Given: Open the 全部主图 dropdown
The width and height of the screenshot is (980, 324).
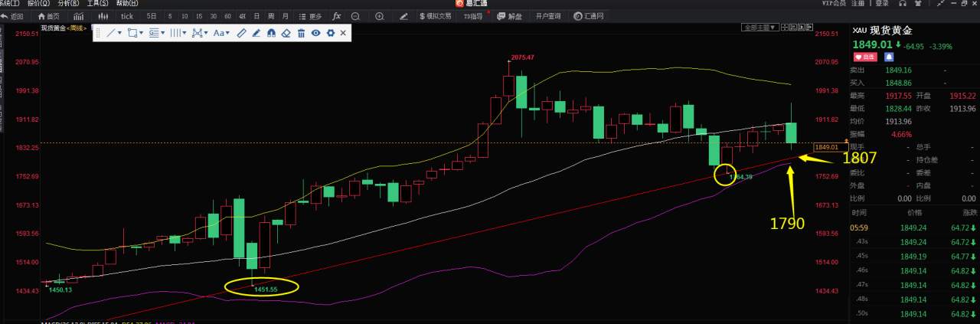Looking at the screenshot, I should [759, 28].
